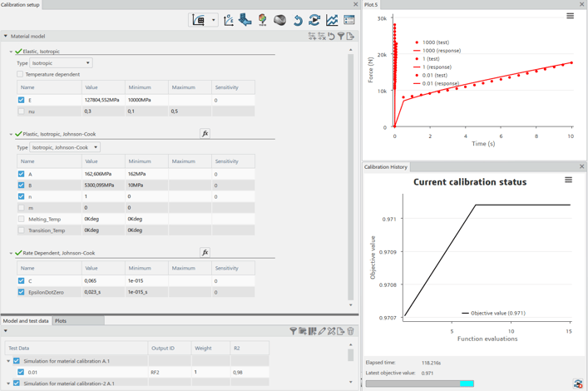Image resolution: width=588 pixels, height=391 pixels.
Task: Select the Calibration History tab
Action: [x=386, y=166]
